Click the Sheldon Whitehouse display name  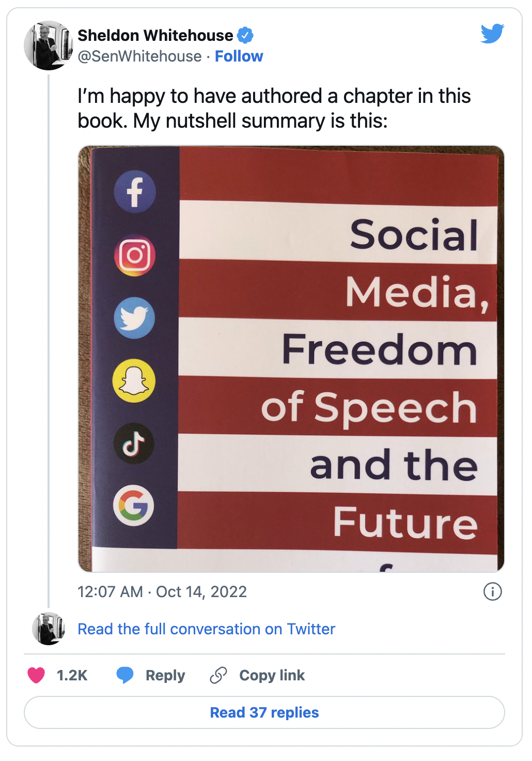tap(155, 35)
